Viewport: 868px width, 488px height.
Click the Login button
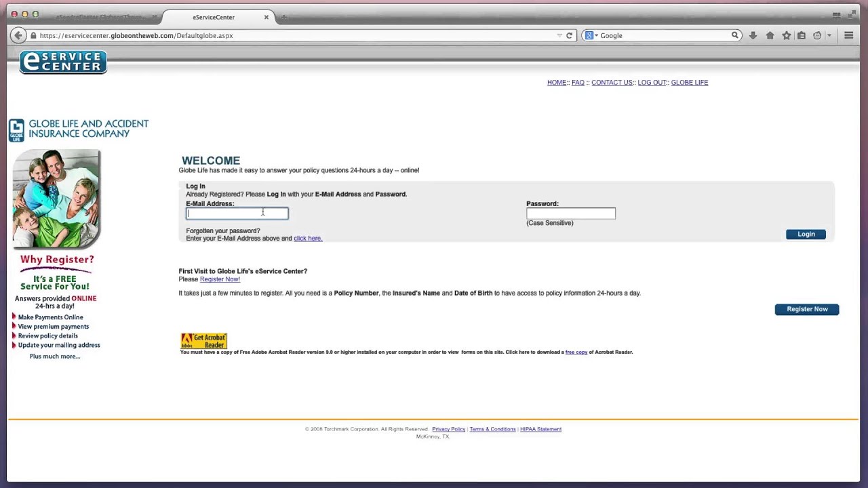click(806, 235)
